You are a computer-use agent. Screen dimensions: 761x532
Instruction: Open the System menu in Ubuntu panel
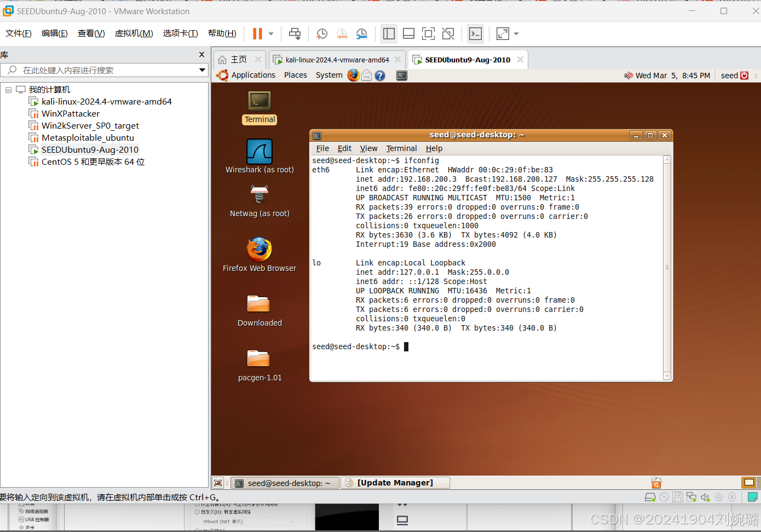click(329, 75)
